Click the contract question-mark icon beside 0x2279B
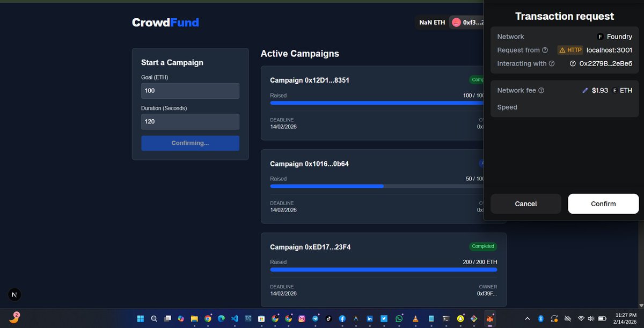 tap(573, 63)
